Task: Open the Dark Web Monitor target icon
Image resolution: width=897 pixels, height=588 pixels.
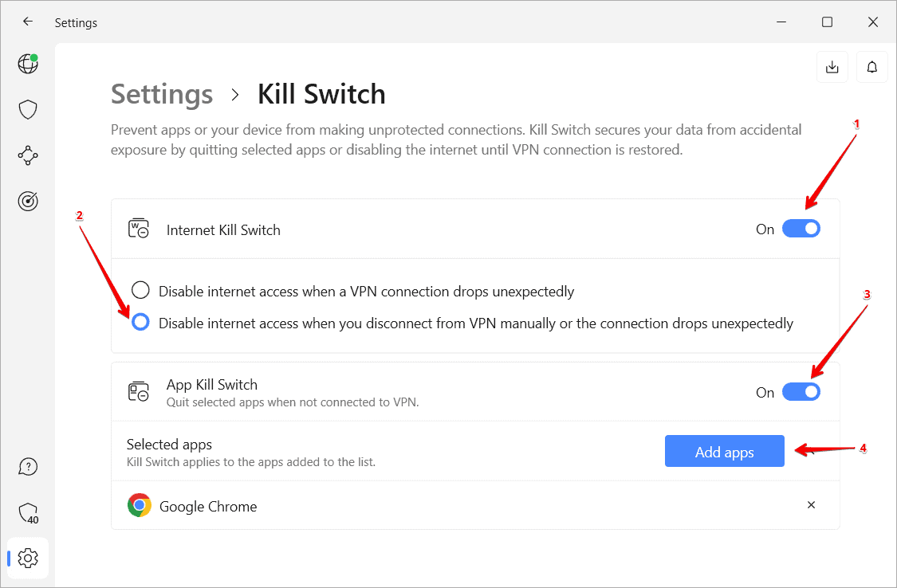Action: (28, 202)
